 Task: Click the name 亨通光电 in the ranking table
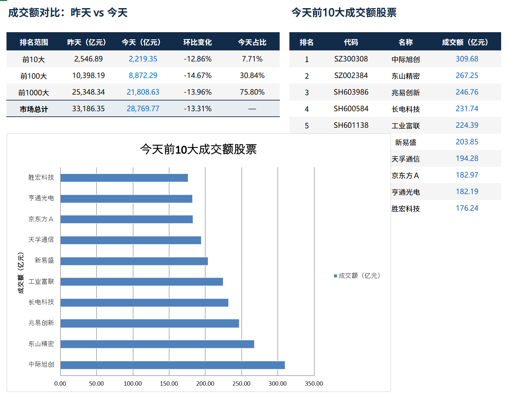coord(406,192)
